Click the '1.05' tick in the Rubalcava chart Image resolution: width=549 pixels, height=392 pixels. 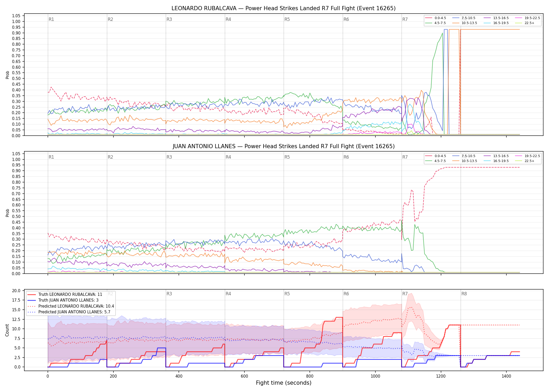(x=16, y=16)
